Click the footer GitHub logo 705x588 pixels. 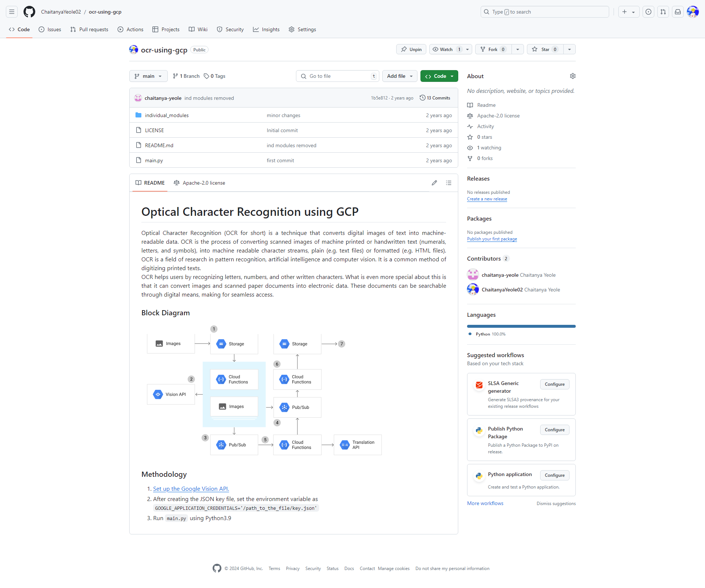217,568
